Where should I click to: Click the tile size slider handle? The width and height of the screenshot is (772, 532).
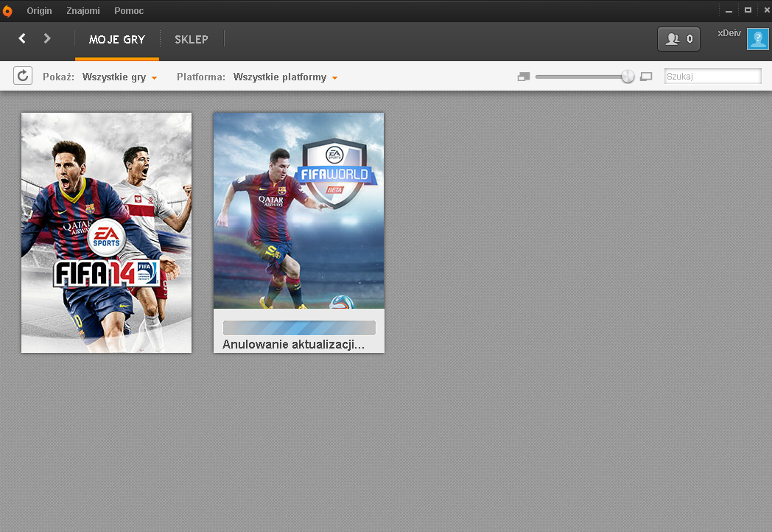(628, 77)
